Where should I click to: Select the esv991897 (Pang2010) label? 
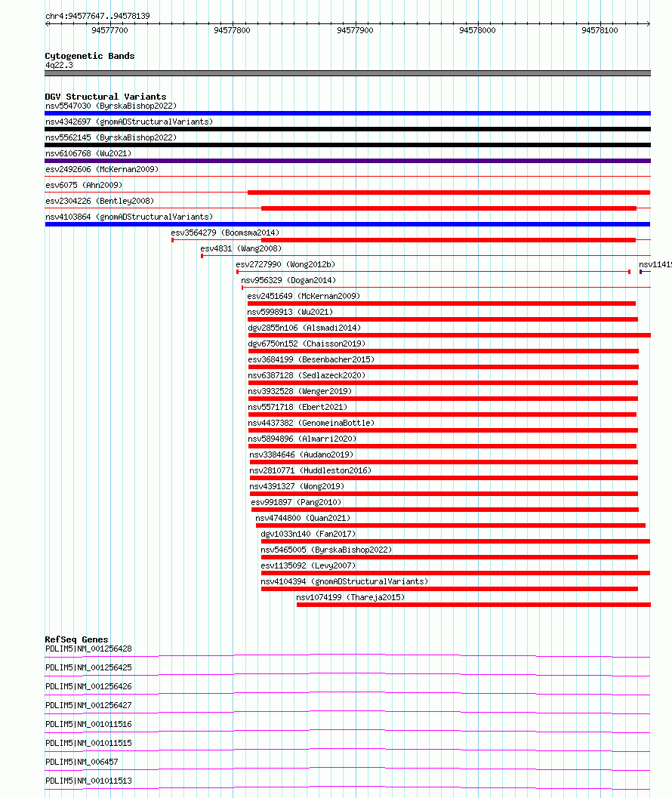pyautogui.click(x=296, y=502)
